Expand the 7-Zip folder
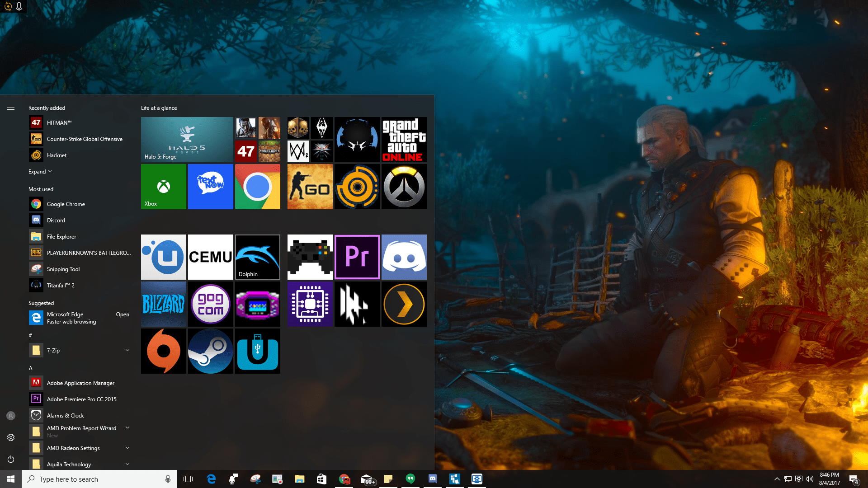 point(127,350)
